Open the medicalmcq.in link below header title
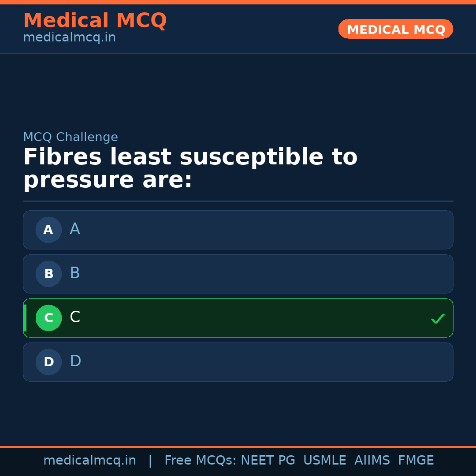The height and width of the screenshot is (476, 476). tap(69, 38)
